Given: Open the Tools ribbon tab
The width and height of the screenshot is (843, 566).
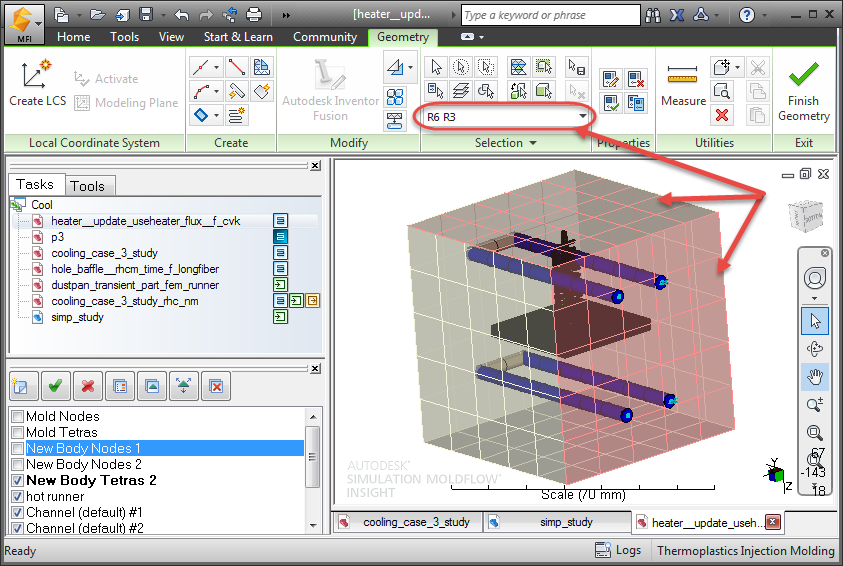Looking at the screenshot, I should tap(124, 37).
